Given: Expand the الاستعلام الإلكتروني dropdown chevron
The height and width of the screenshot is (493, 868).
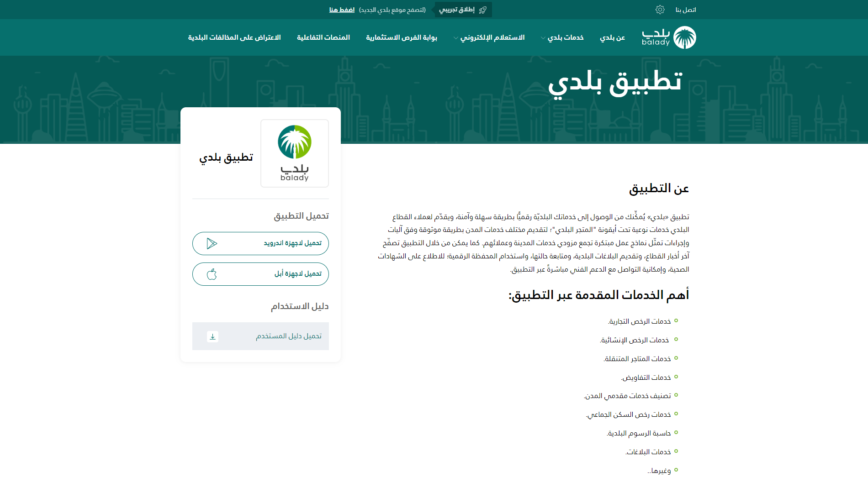Looking at the screenshot, I should click(455, 38).
